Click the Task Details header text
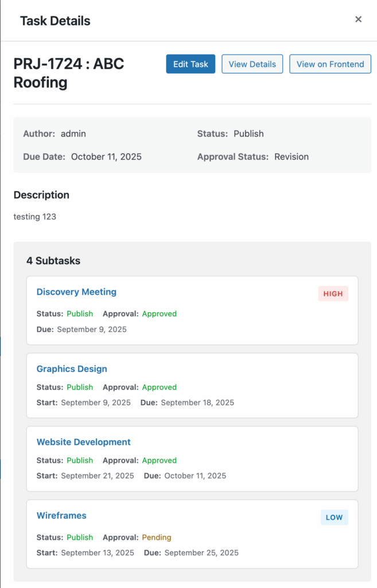This screenshot has width=377, height=588. 55,21
